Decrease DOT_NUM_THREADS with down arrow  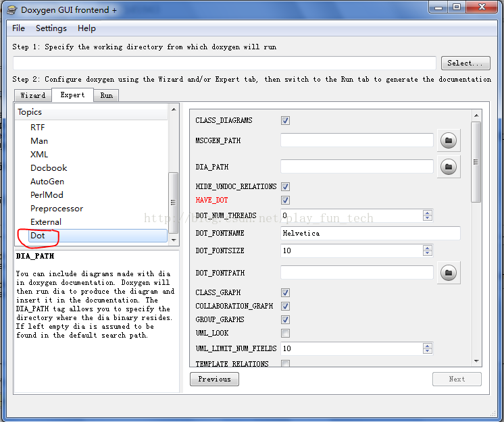pos(428,218)
